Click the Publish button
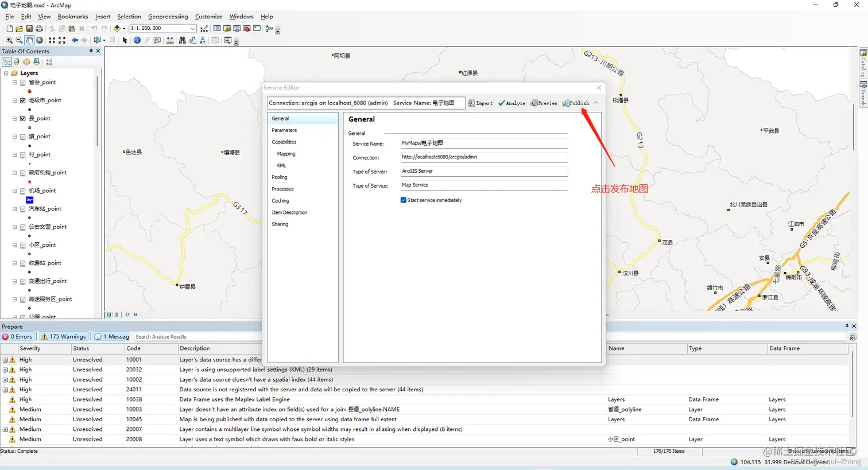 (576, 103)
